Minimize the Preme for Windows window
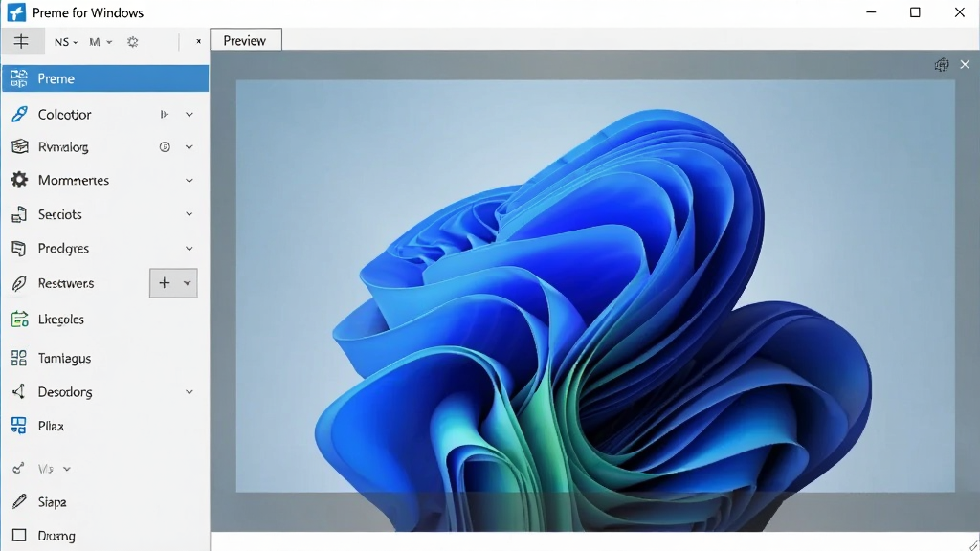Image resolution: width=980 pixels, height=551 pixels. tap(871, 12)
